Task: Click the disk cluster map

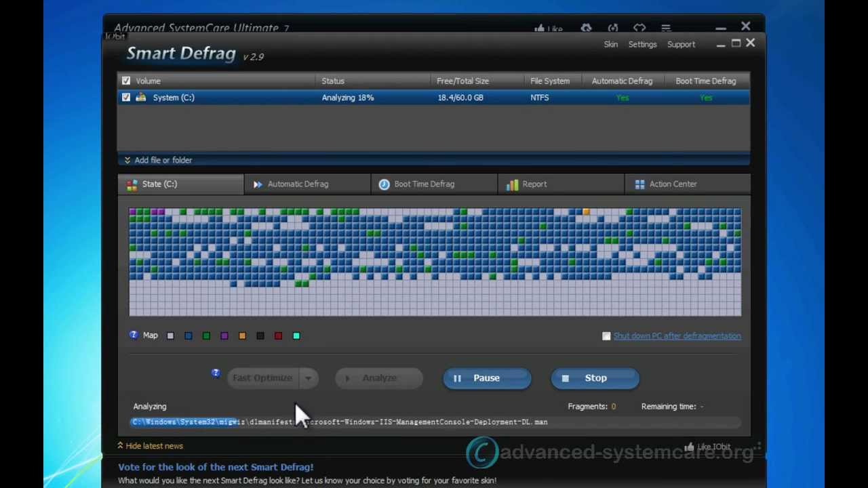Action: 435,262
